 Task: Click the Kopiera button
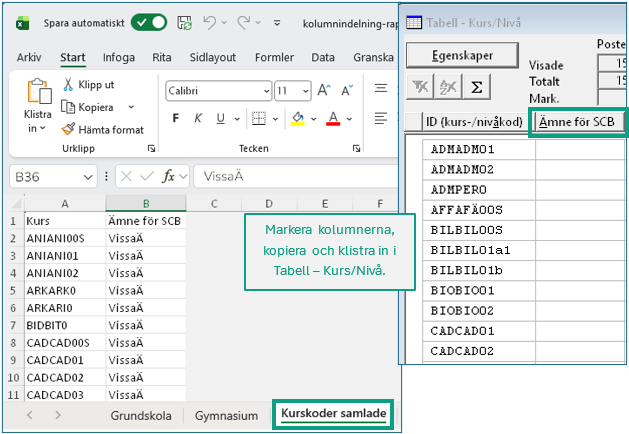point(87,107)
